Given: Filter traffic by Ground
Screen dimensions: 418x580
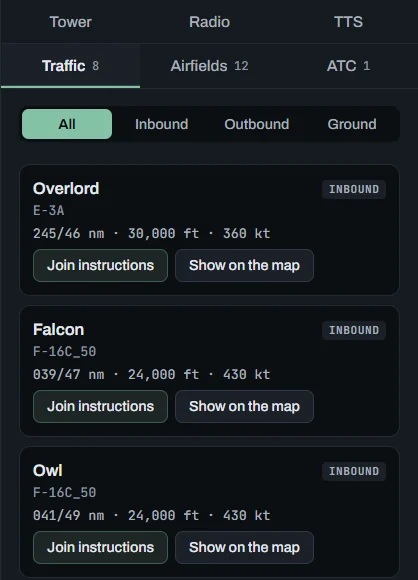Looking at the screenshot, I should 352,124.
